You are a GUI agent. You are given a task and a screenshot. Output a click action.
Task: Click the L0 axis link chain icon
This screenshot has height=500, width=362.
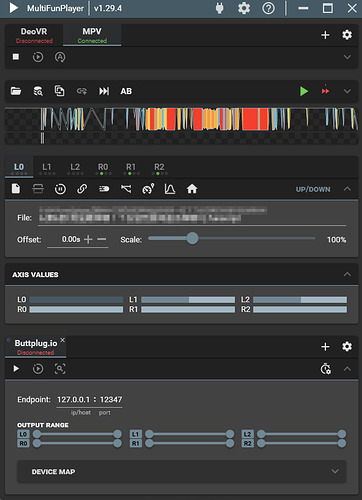pos(82,189)
